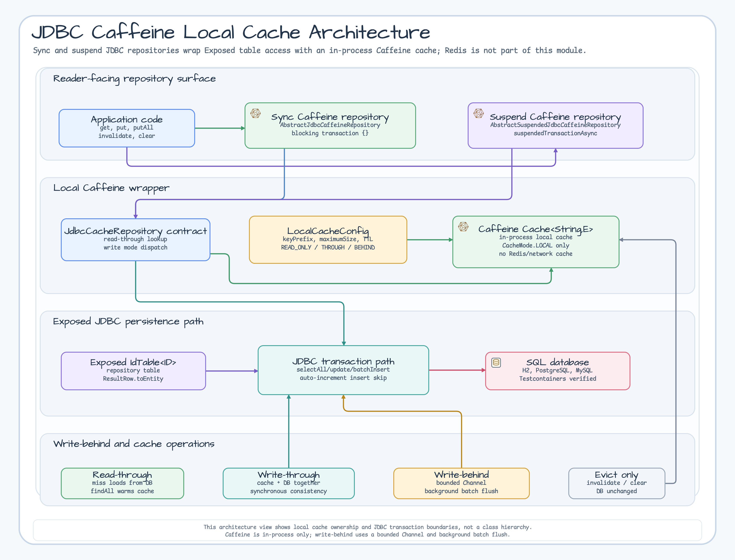Select the Read-through operation box

(x=122, y=483)
